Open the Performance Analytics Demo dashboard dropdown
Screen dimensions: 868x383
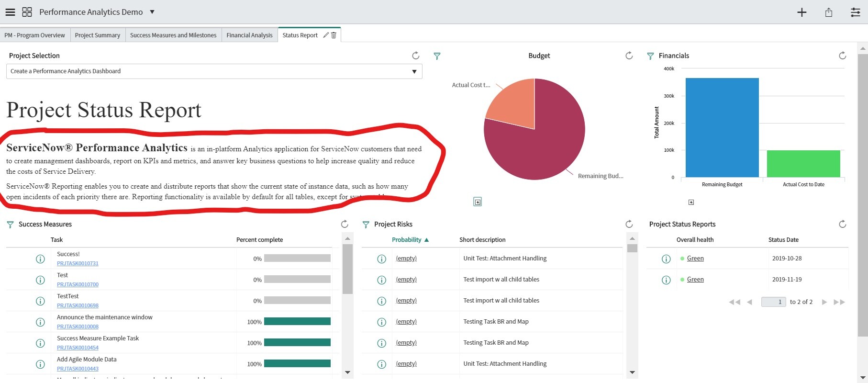coord(152,12)
